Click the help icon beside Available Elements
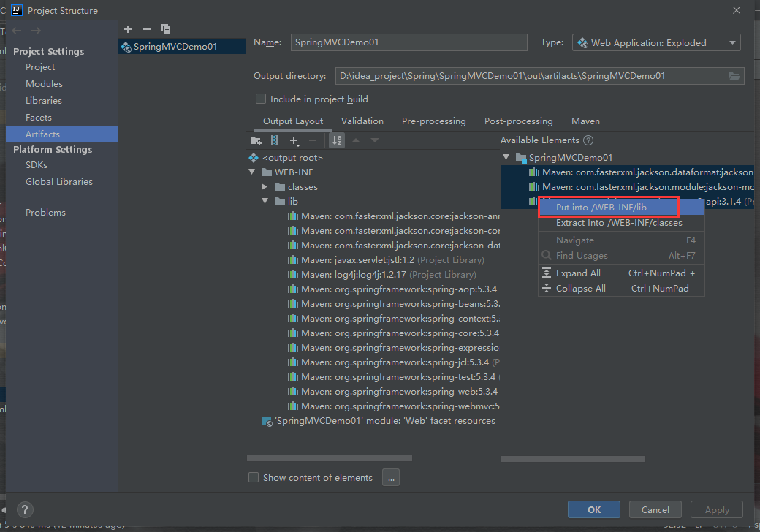The image size is (760, 532). click(x=588, y=140)
